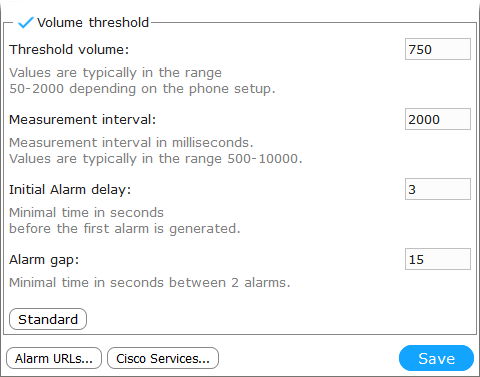Click the hint line 'Values are typically in the range'
This screenshot has width=480, height=377.
click(115, 73)
